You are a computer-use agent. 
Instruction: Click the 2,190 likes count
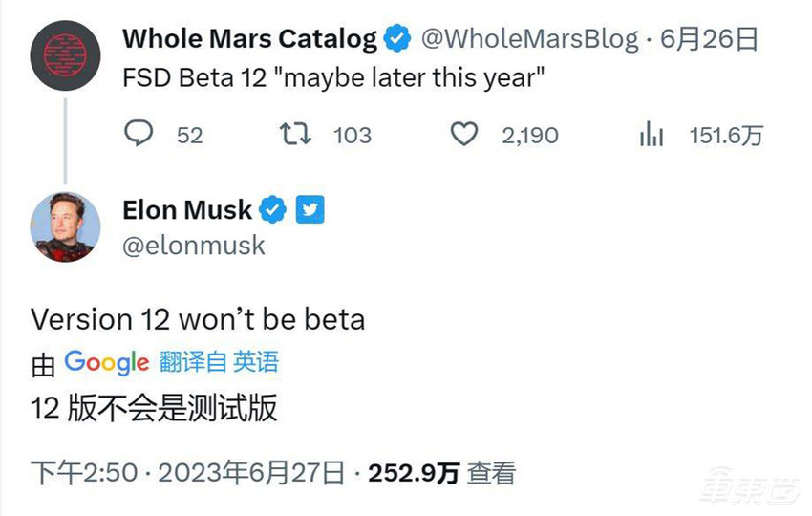[530, 135]
